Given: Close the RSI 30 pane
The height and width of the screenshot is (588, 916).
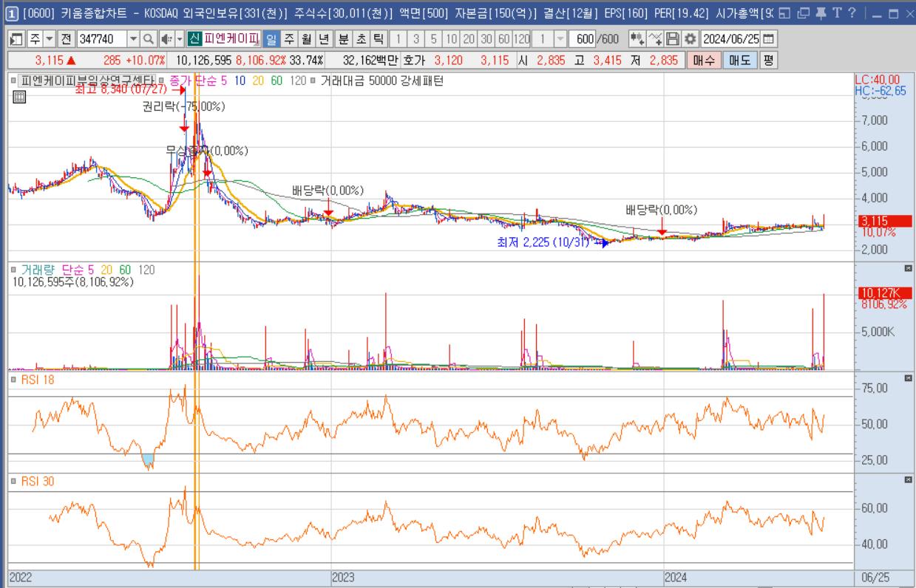Looking at the screenshot, I should (909, 479).
